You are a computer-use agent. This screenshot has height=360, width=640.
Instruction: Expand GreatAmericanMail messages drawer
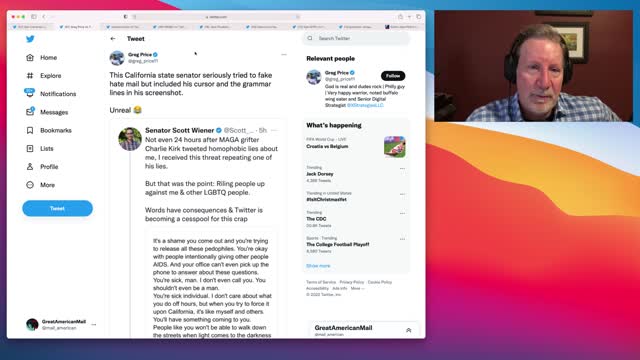pyautogui.click(x=409, y=330)
